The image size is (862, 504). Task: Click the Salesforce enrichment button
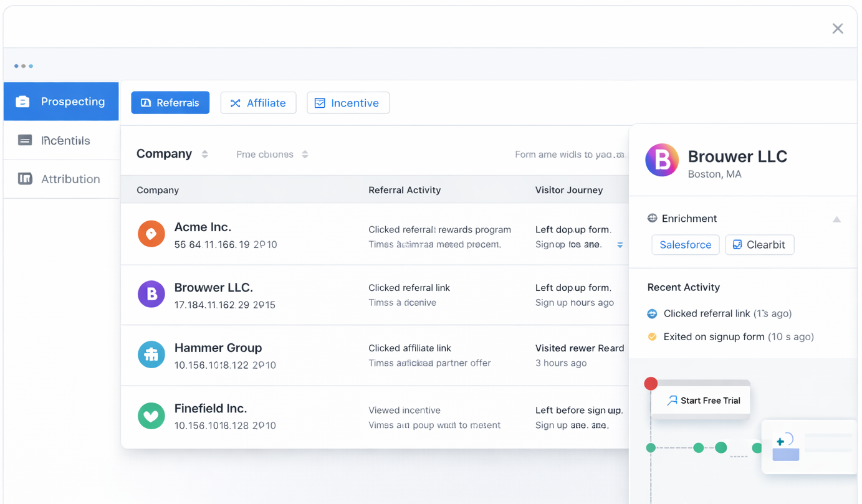[x=685, y=245]
